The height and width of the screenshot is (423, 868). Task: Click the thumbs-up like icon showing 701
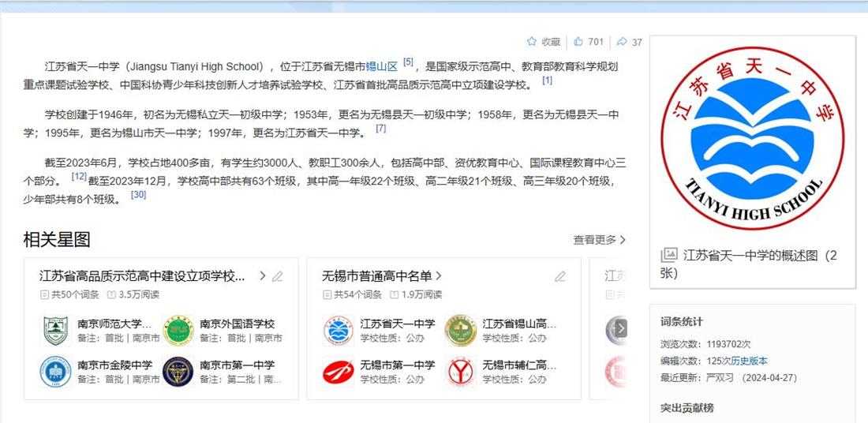[x=578, y=42]
